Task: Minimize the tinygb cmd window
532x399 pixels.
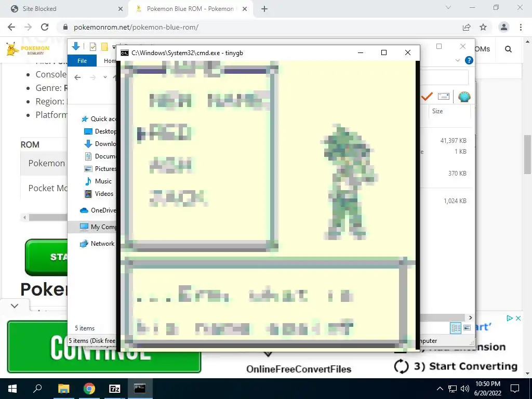Action: [x=361, y=52]
